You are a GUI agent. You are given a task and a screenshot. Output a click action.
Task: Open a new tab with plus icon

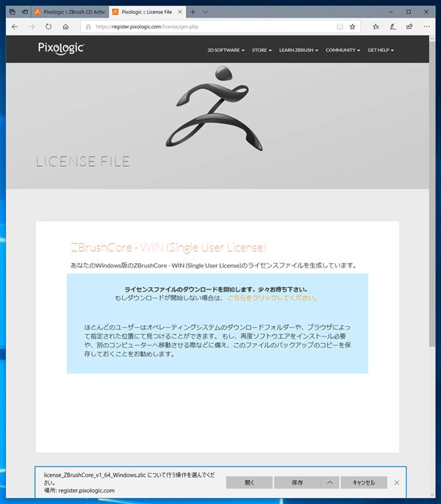193,12
